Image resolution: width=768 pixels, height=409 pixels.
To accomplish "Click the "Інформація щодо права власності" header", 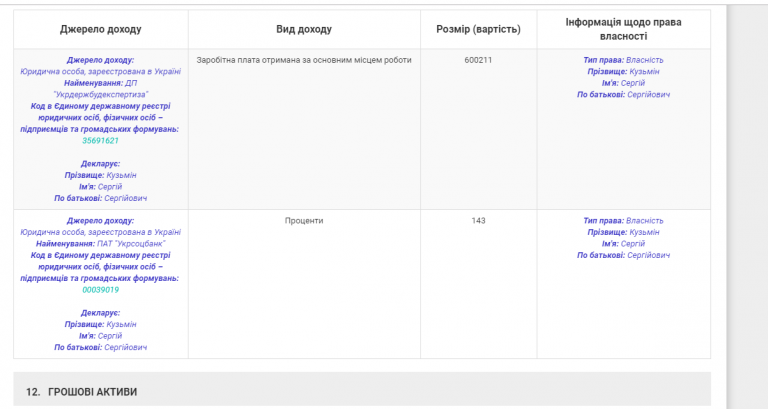I will 623,29.
